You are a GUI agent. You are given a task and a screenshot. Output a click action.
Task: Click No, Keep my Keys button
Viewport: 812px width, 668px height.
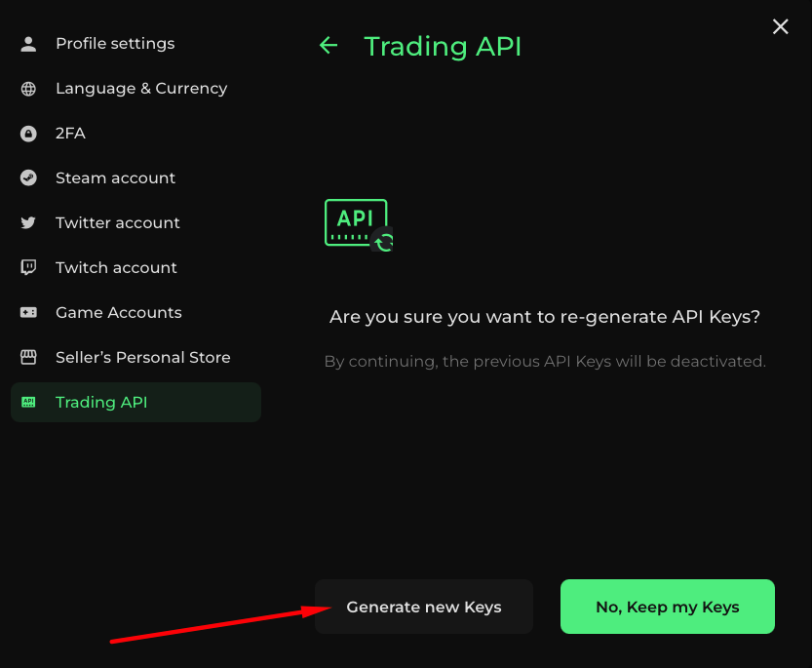[668, 607]
